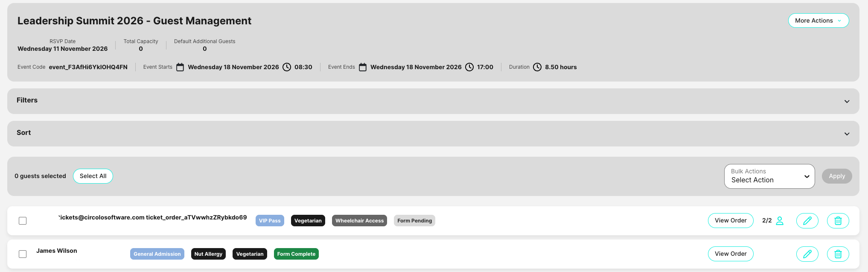Click the person icon next to 2/2
This screenshot has width=868, height=272.
click(780, 220)
